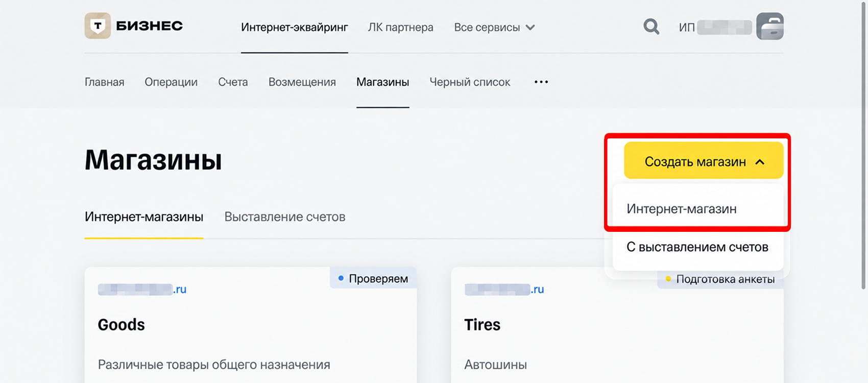Click the Различные товары общего назначения description
Screen dimensions: 868x383
[214, 365]
